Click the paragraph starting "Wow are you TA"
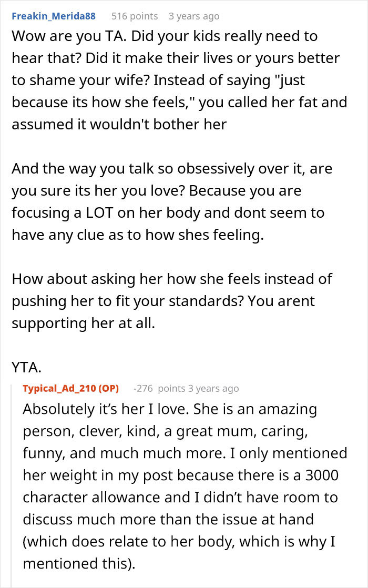 tap(179, 79)
